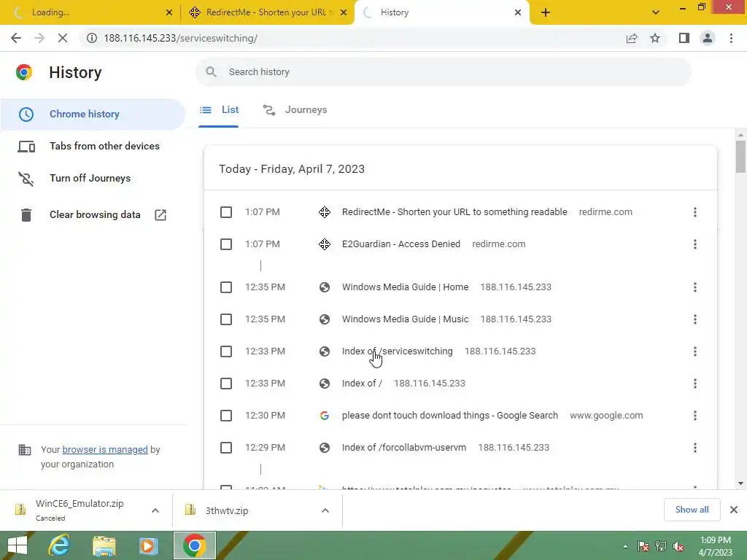Open Windows Media Player from taskbar

(x=148, y=545)
